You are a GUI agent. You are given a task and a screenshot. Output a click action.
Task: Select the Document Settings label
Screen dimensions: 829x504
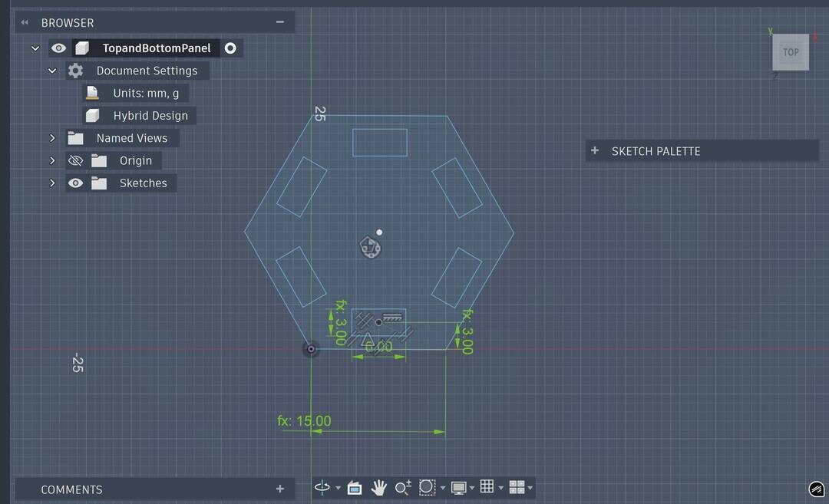147,71
